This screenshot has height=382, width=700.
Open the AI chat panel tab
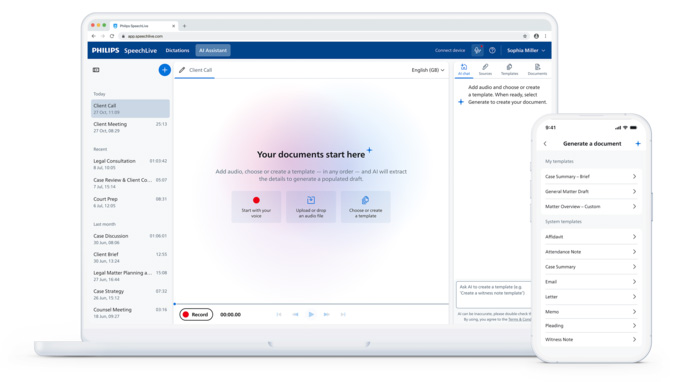[x=464, y=69]
